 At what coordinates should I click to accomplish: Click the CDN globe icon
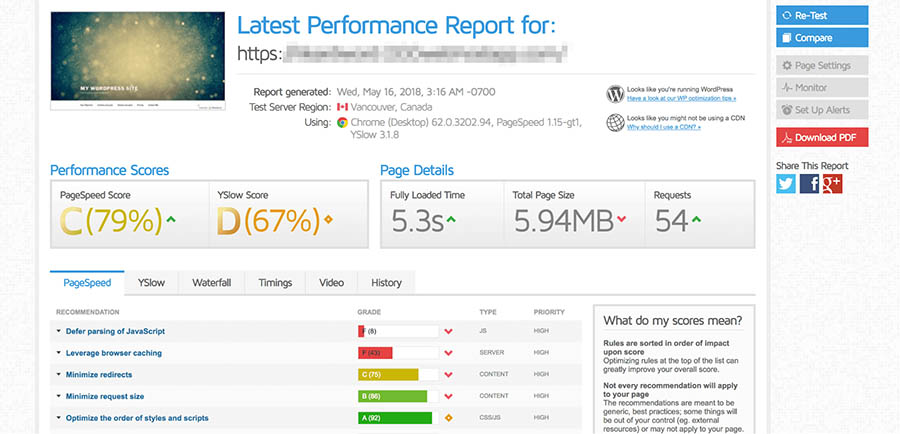click(615, 123)
